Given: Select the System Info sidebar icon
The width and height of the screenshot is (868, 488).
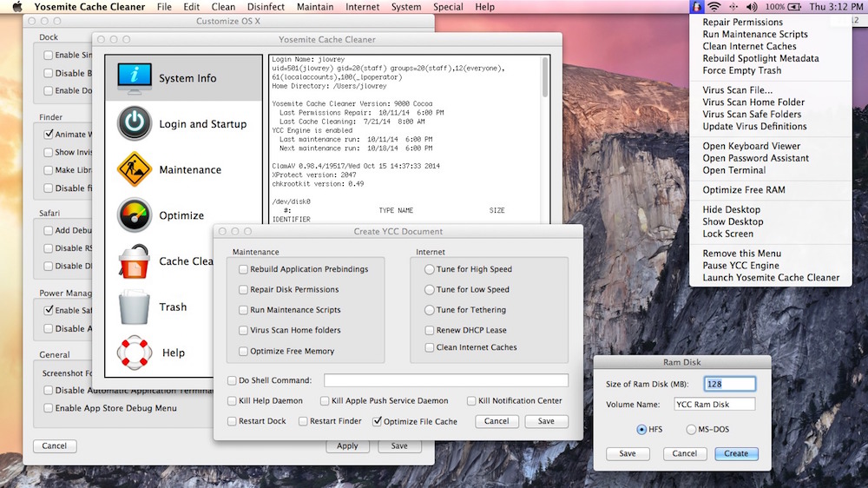Looking at the screenshot, I should [135, 78].
